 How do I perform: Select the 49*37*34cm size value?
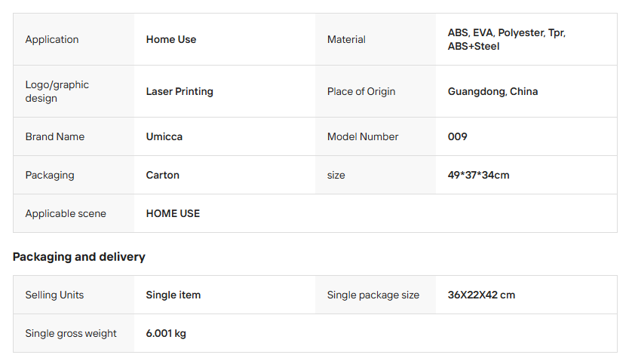point(478,175)
